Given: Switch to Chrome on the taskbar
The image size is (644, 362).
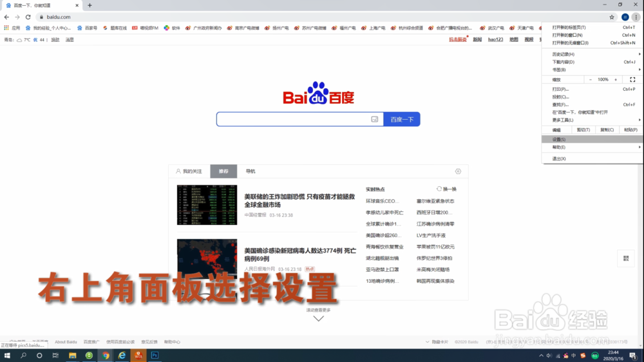Looking at the screenshot, I should [106, 356].
